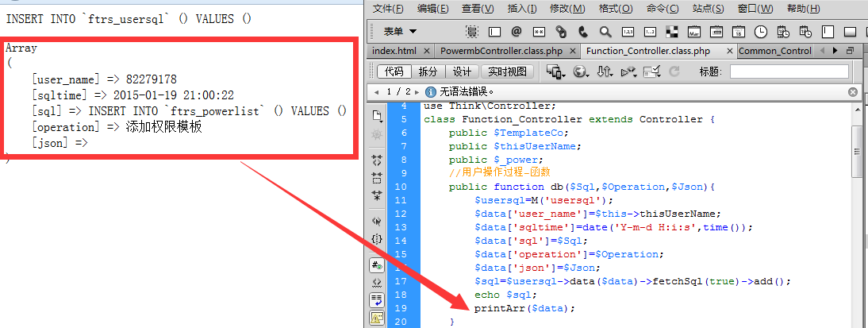
Task: Check browser compatibility icon
Action: pyautogui.click(x=653, y=71)
